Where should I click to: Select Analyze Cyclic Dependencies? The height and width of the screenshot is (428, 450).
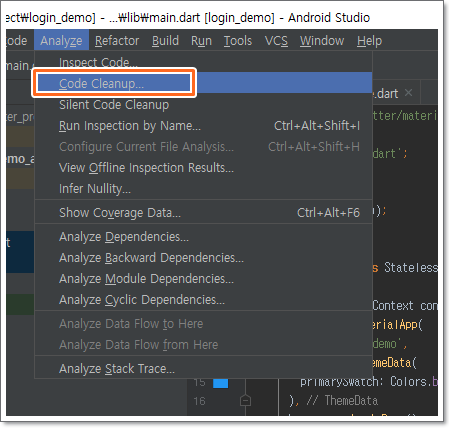click(x=203, y=300)
